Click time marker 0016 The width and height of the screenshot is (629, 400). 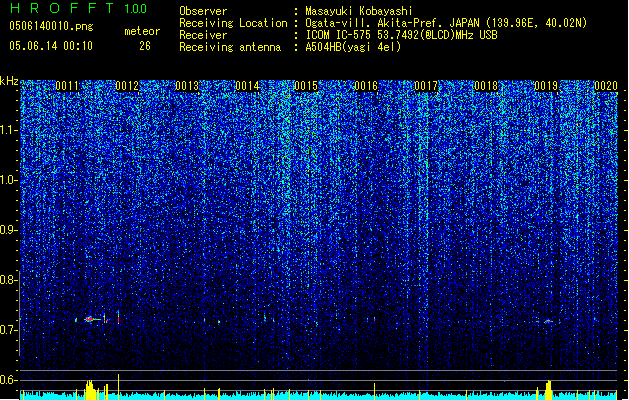pos(366,86)
